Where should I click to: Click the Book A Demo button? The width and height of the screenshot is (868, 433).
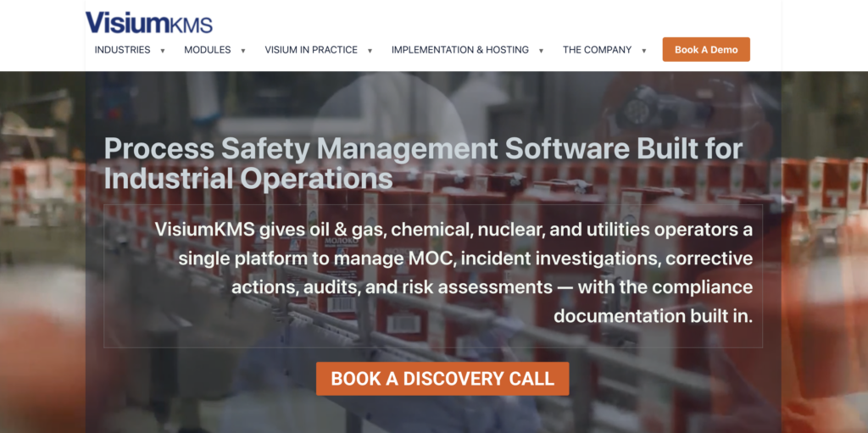[x=706, y=49]
